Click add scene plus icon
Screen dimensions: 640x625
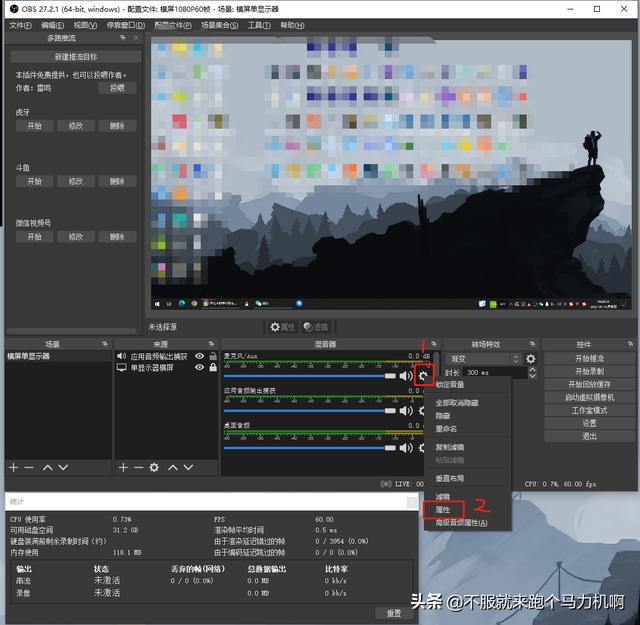13,467
